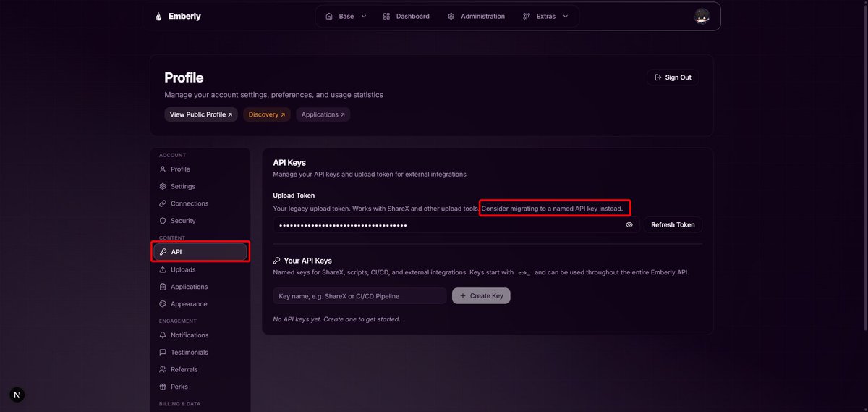Open Security in the sidebar
The height and width of the screenshot is (412, 868).
click(201, 221)
